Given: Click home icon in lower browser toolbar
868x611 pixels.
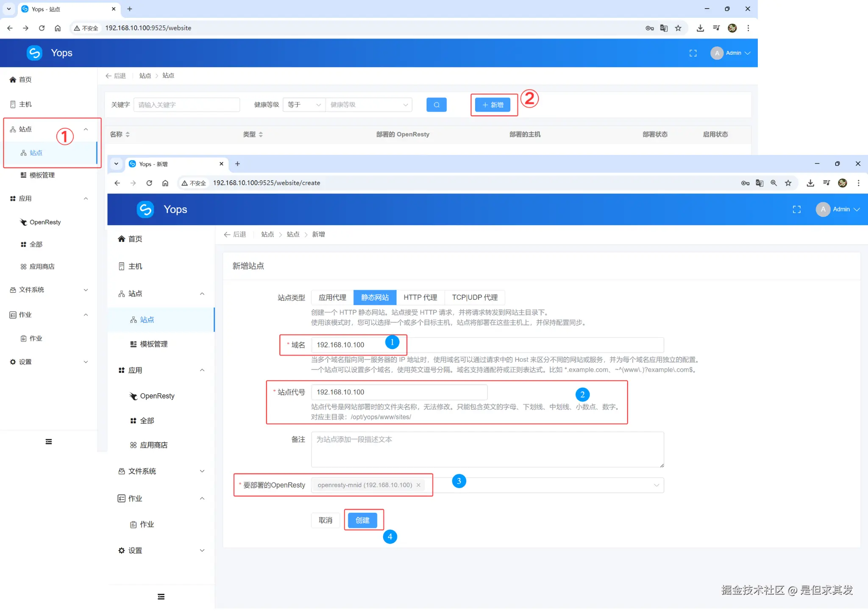Looking at the screenshot, I should coord(165,183).
